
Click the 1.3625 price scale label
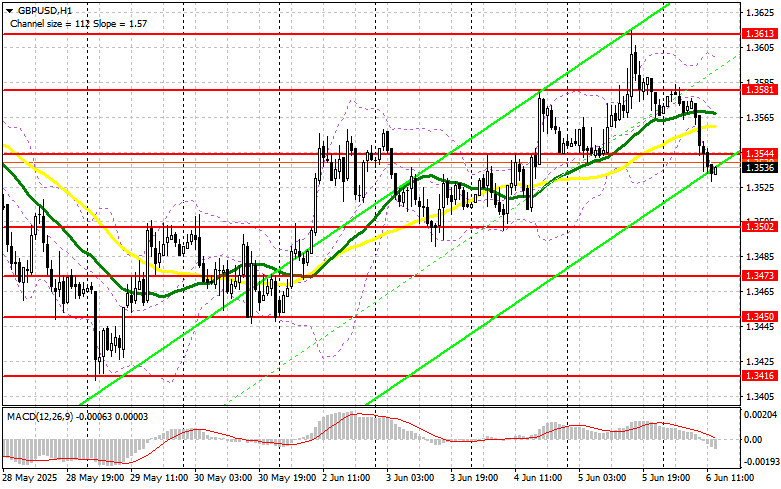click(760, 12)
